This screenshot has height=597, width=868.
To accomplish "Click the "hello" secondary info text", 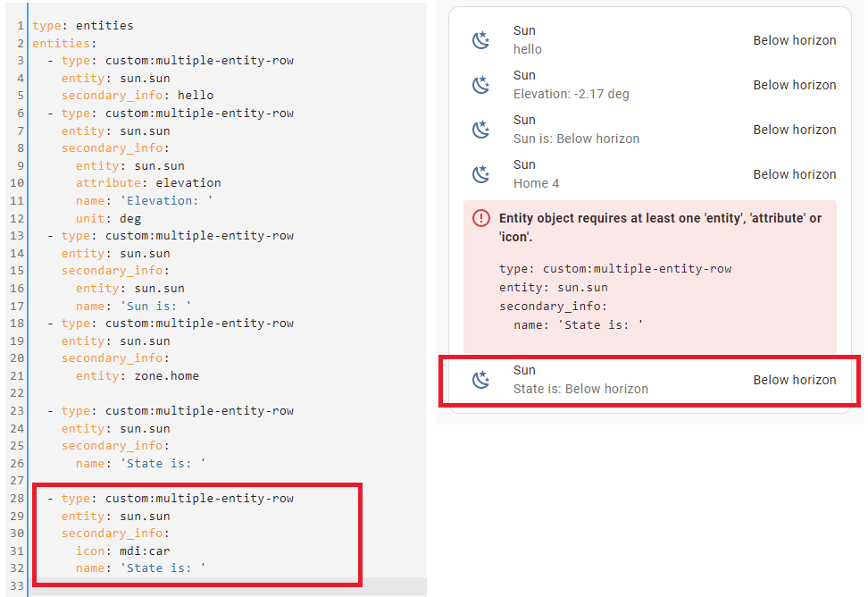I will point(527,49).
